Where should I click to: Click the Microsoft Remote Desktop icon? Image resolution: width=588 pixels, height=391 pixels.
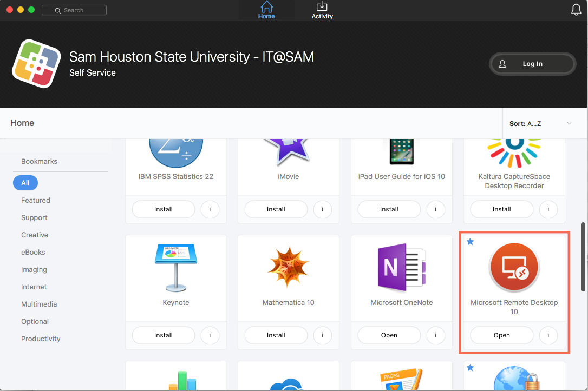coord(514,267)
